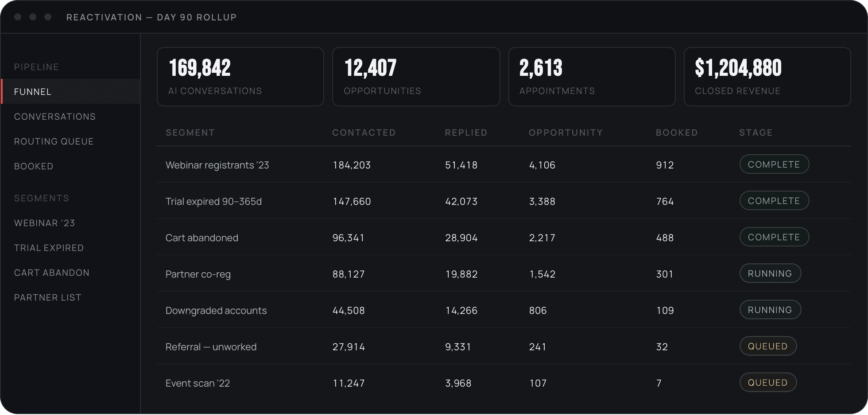Click Complete badge for Webinar registrants '23
Screen dimensions: 868x415
click(x=774, y=164)
